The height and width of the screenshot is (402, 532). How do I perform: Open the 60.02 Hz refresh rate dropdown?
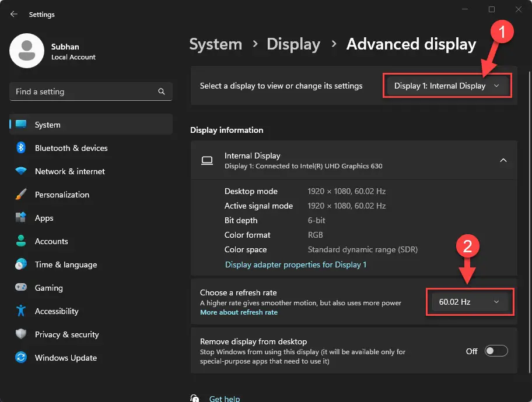(x=470, y=302)
